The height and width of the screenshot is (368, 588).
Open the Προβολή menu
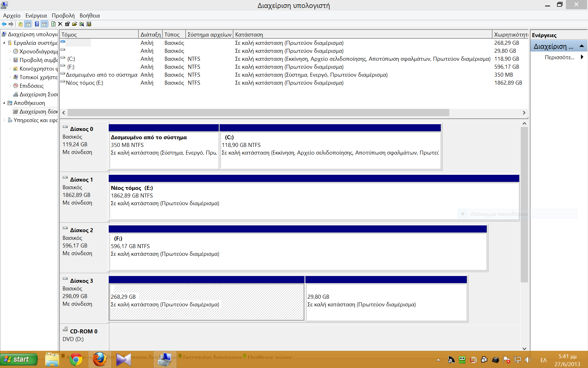tap(63, 16)
